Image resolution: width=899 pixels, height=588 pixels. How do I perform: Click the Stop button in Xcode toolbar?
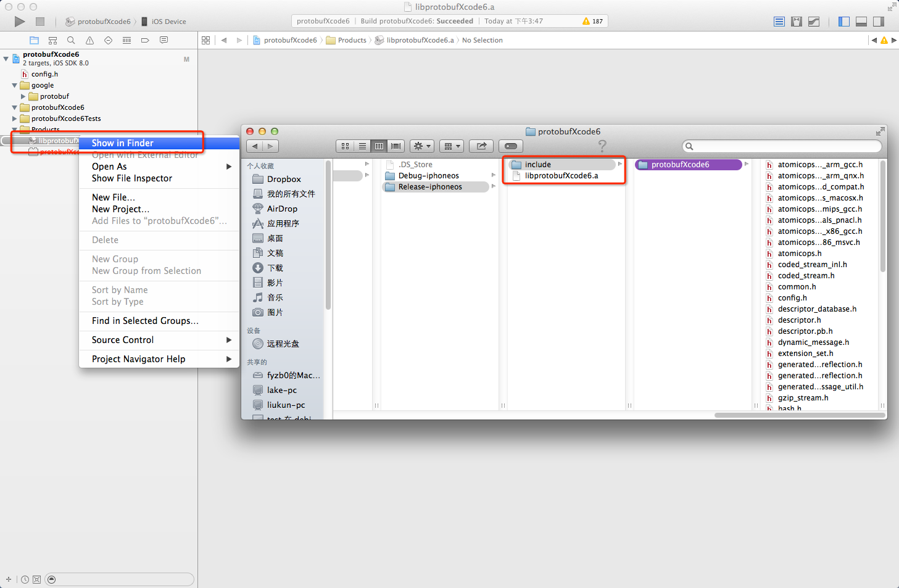40,22
